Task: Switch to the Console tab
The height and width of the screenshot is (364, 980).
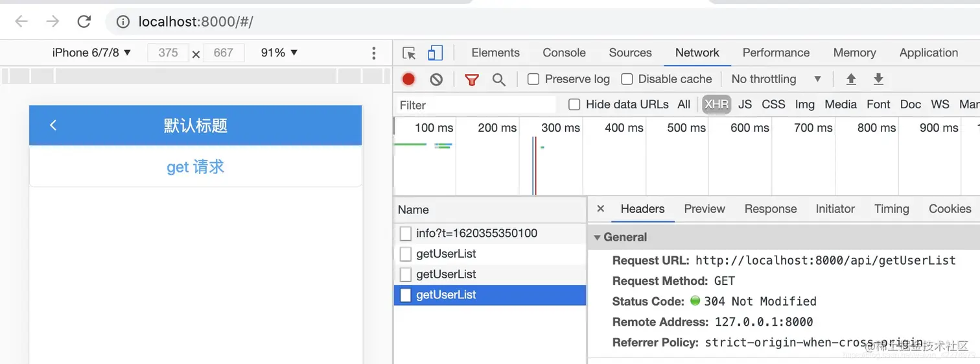Action: coord(564,53)
